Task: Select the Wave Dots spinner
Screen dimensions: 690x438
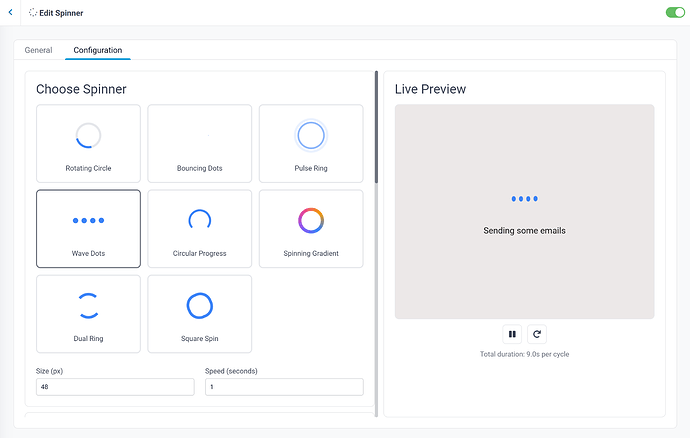Action: pyautogui.click(x=88, y=228)
